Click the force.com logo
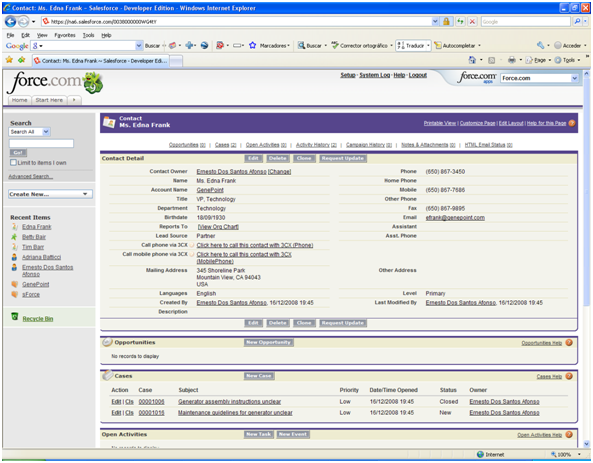The width and height of the screenshot is (593, 463). coord(55,82)
